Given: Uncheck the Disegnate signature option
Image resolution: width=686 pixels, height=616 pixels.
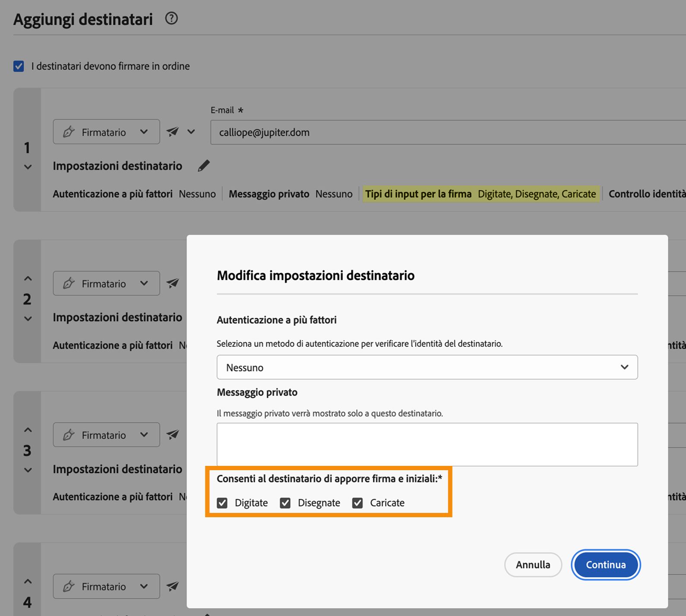Looking at the screenshot, I should [285, 503].
